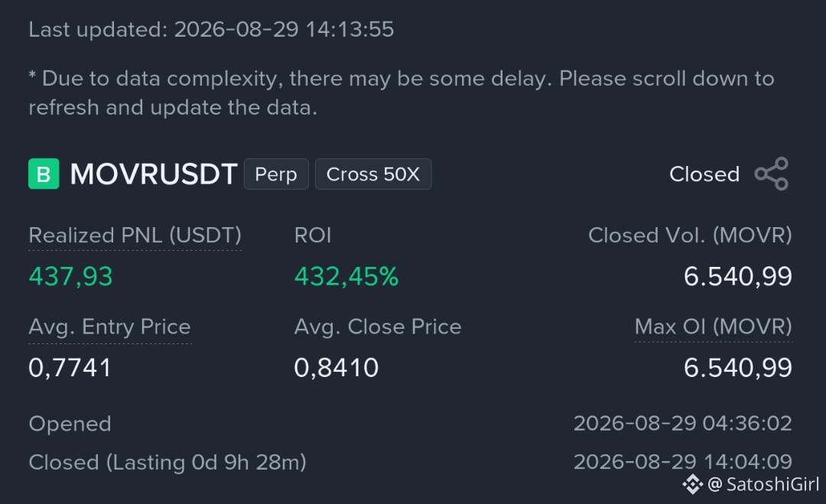This screenshot has height=504, width=826.
Task: Click the share icon next to Closed
Action: pyautogui.click(x=771, y=174)
